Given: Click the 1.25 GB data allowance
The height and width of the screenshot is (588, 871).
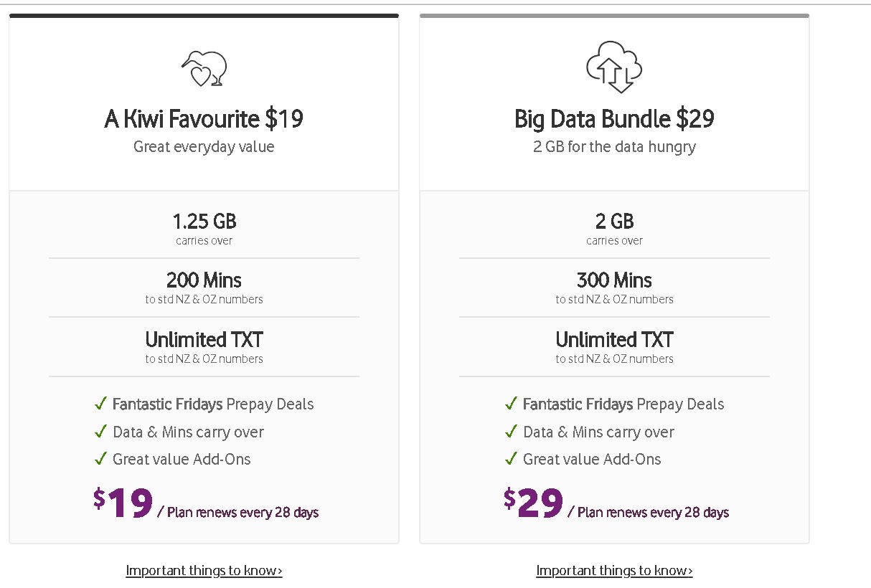Looking at the screenshot, I should (x=204, y=221).
